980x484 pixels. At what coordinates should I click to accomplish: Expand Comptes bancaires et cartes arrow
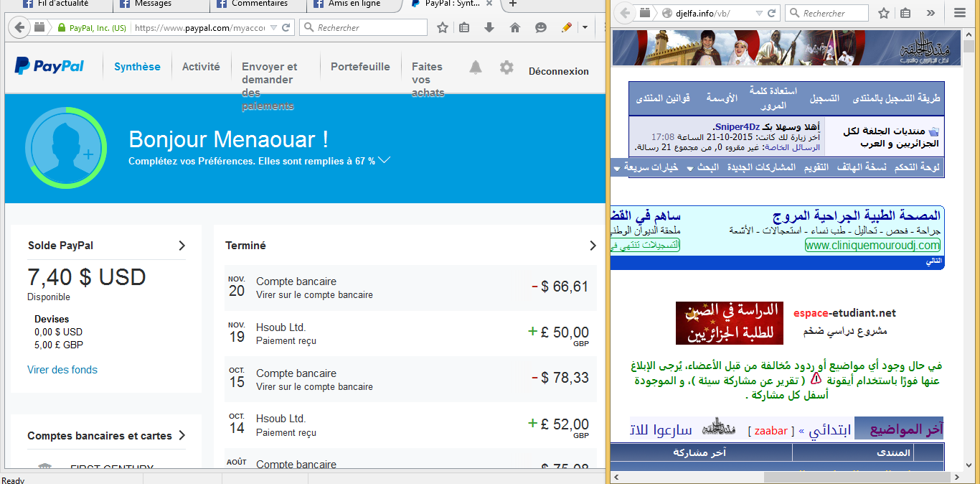(182, 435)
